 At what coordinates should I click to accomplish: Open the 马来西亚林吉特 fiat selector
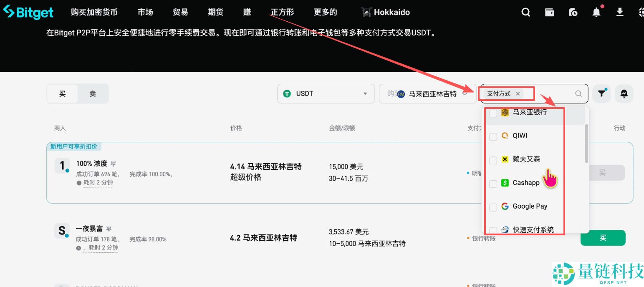tap(428, 93)
